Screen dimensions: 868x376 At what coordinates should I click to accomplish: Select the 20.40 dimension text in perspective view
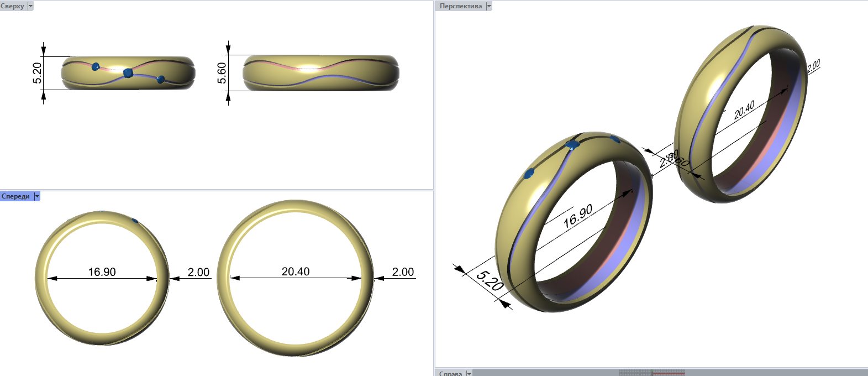[x=744, y=111]
